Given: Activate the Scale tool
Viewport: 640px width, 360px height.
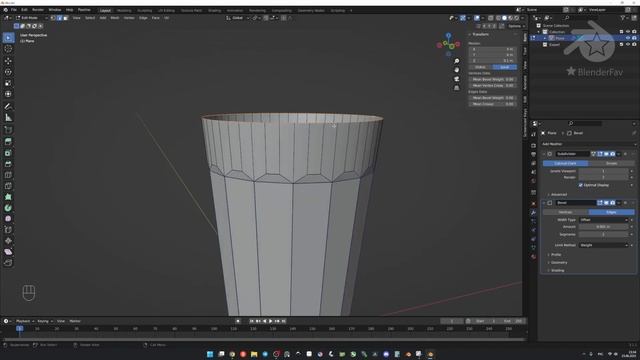Looking at the screenshot, I should click(8, 83).
